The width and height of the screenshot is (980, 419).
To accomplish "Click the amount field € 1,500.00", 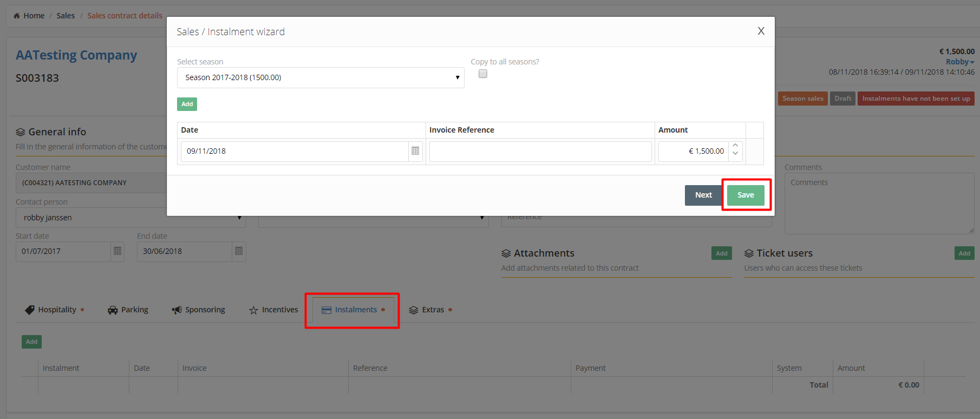I will point(694,152).
